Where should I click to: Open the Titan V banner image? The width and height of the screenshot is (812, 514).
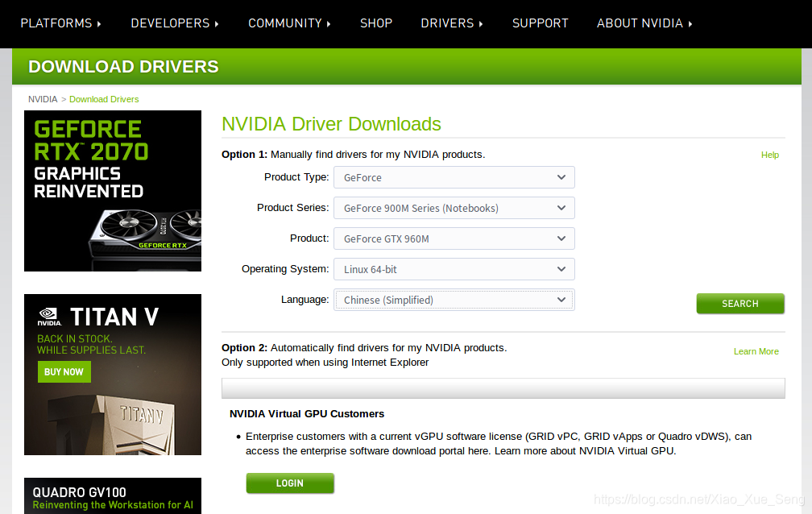point(113,375)
